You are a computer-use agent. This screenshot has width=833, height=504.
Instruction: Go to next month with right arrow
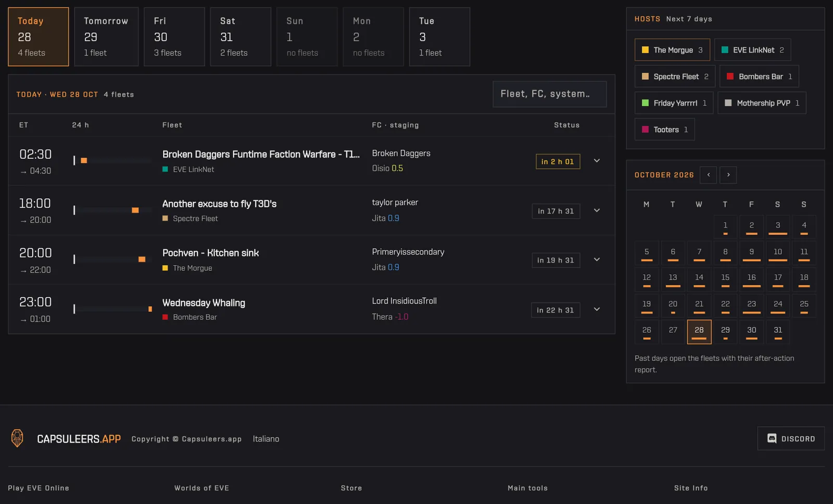(x=728, y=175)
